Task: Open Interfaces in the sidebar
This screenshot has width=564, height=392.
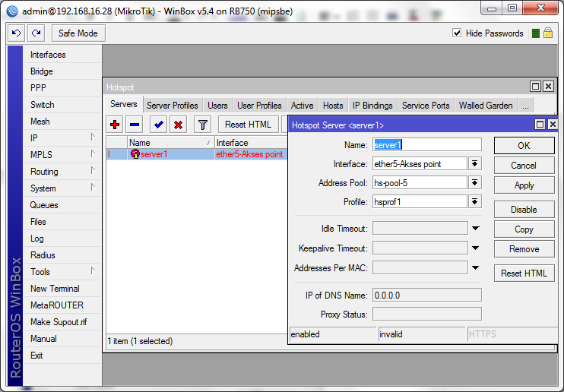Action: [x=62, y=55]
